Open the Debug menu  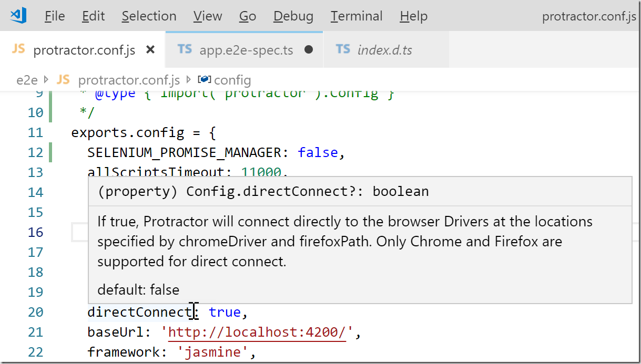click(x=293, y=16)
